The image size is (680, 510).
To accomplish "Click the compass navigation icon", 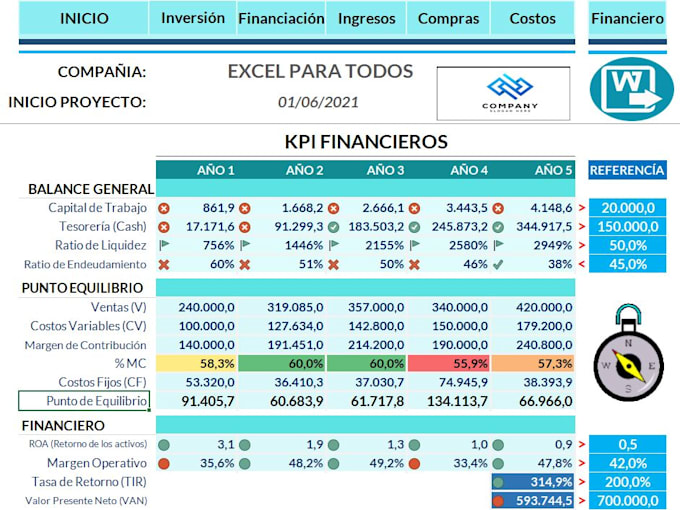I will 628,353.
